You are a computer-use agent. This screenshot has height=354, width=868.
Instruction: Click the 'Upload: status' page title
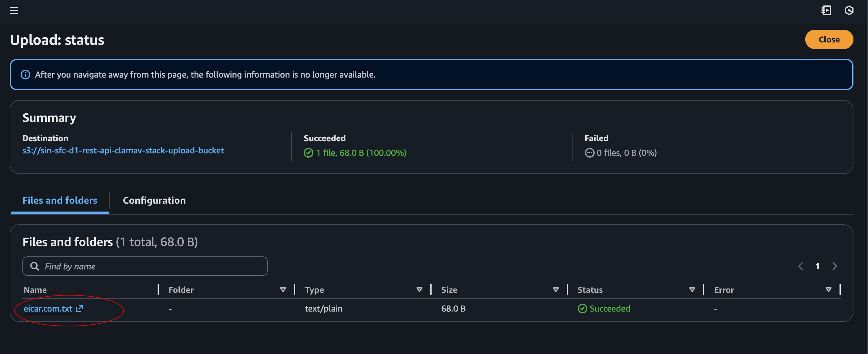point(57,40)
